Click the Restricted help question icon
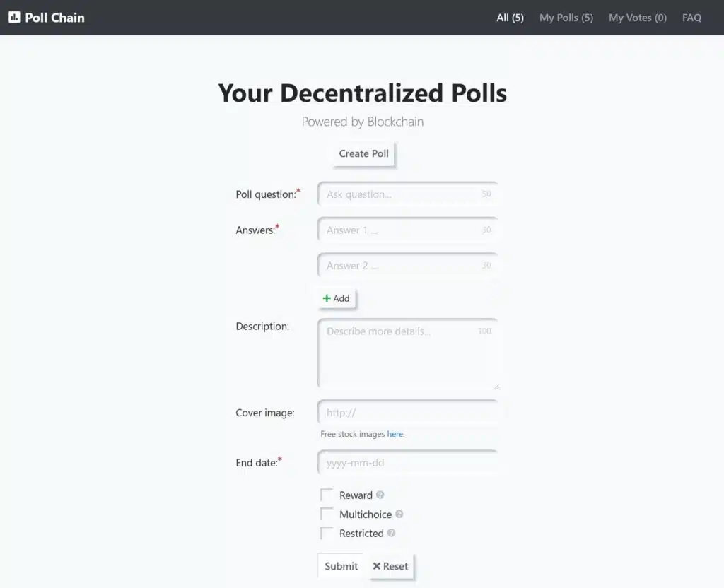This screenshot has height=588, width=724. [391, 533]
